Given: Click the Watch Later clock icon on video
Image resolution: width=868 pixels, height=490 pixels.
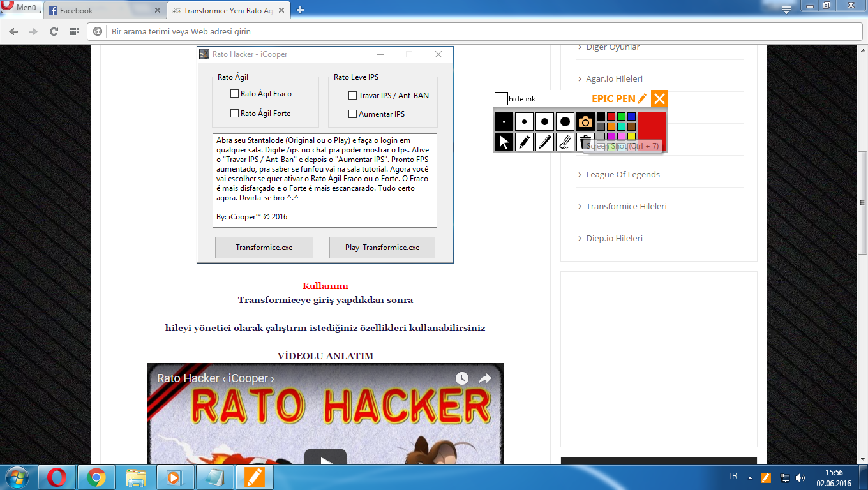Looking at the screenshot, I should click(x=462, y=378).
